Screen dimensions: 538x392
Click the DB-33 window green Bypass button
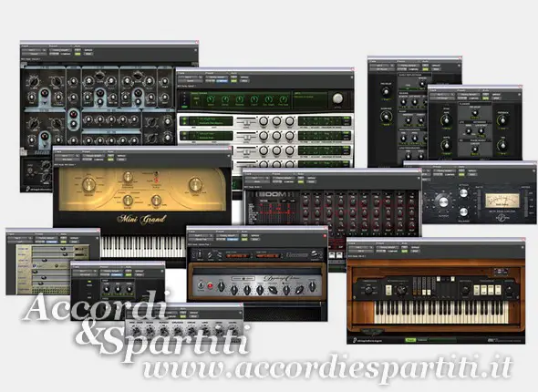pyautogui.click(x=405, y=251)
